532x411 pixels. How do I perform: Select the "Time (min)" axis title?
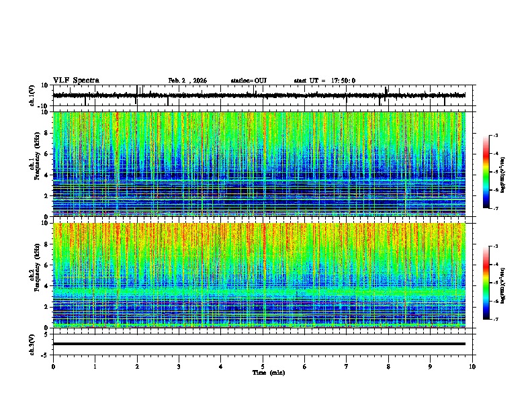[x=269, y=373]
